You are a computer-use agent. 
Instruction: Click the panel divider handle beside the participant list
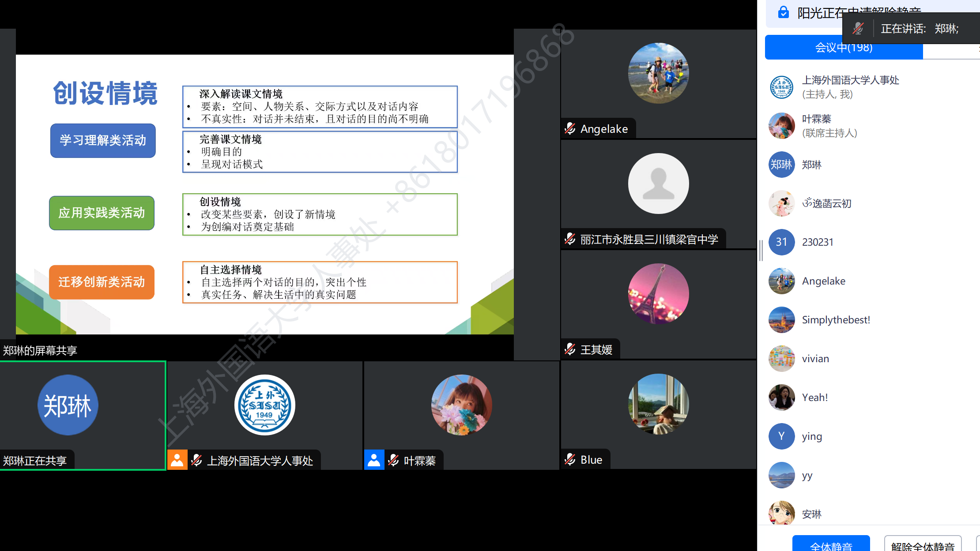tap(761, 250)
